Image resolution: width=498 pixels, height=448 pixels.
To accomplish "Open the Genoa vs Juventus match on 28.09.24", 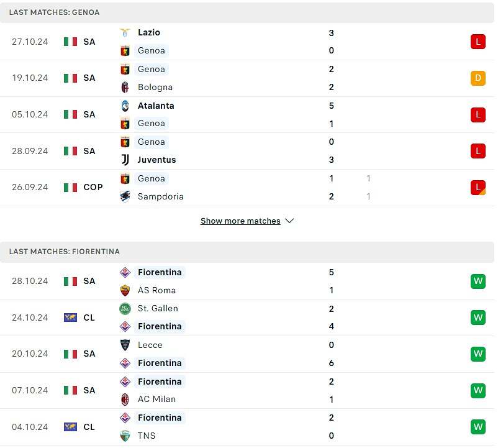I will point(248,151).
